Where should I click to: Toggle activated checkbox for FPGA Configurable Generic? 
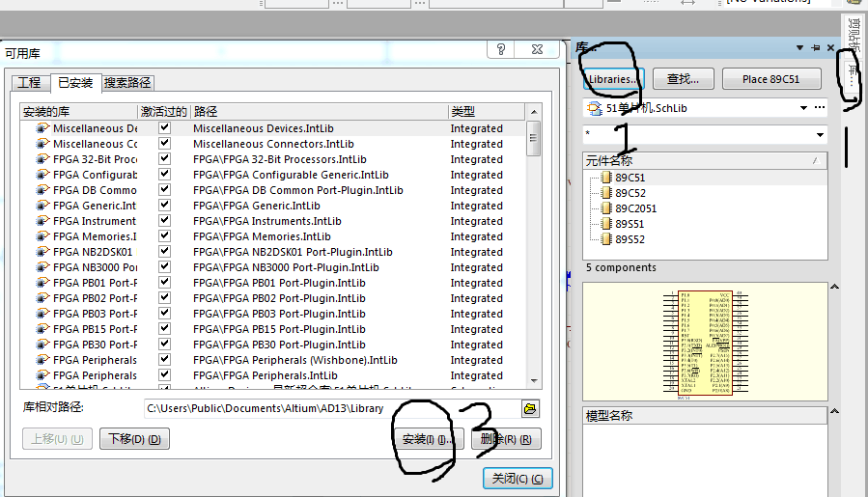coord(164,175)
